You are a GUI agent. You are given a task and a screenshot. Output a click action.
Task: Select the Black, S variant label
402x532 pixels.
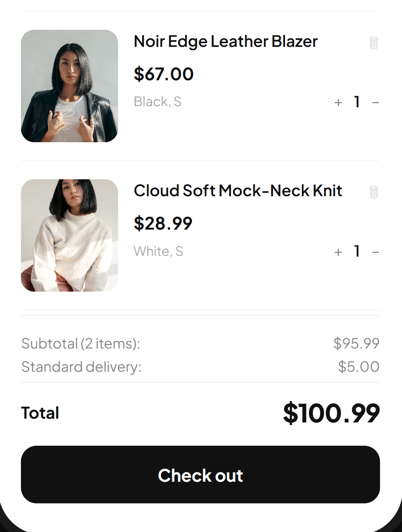click(x=157, y=101)
